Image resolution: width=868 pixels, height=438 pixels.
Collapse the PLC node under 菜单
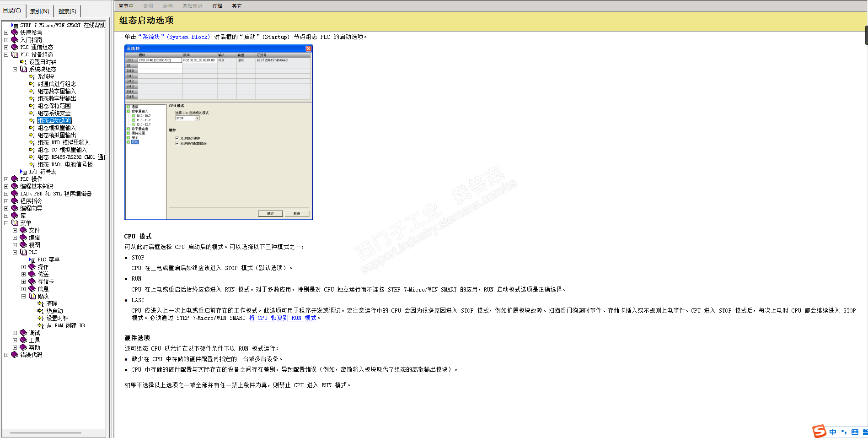15,252
